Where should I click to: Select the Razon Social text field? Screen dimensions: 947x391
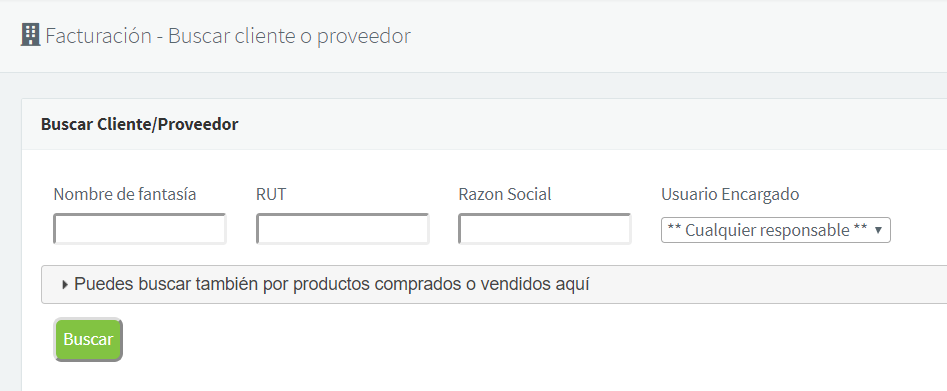[545, 229]
